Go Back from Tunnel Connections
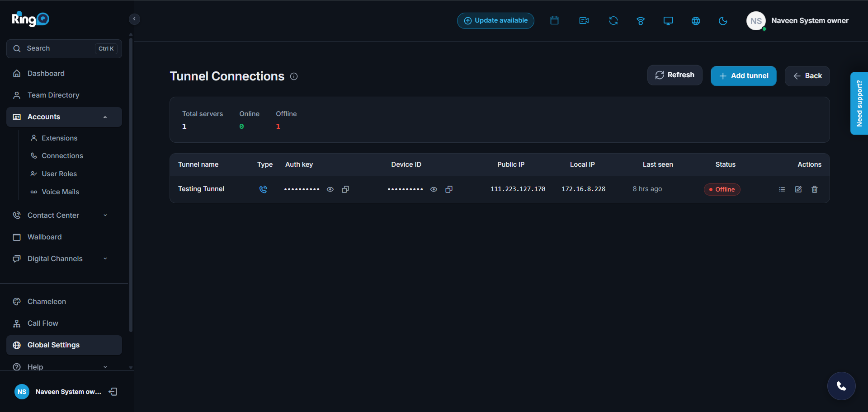The width and height of the screenshot is (868, 412). 807,76
